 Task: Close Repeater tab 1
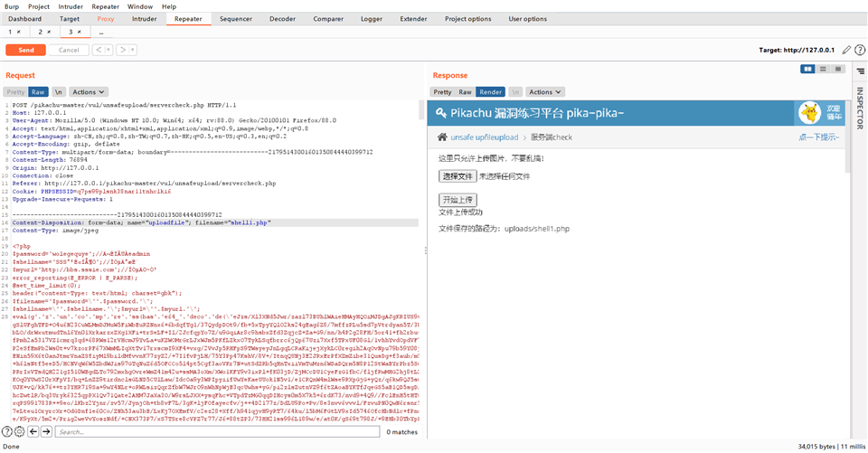18,33
